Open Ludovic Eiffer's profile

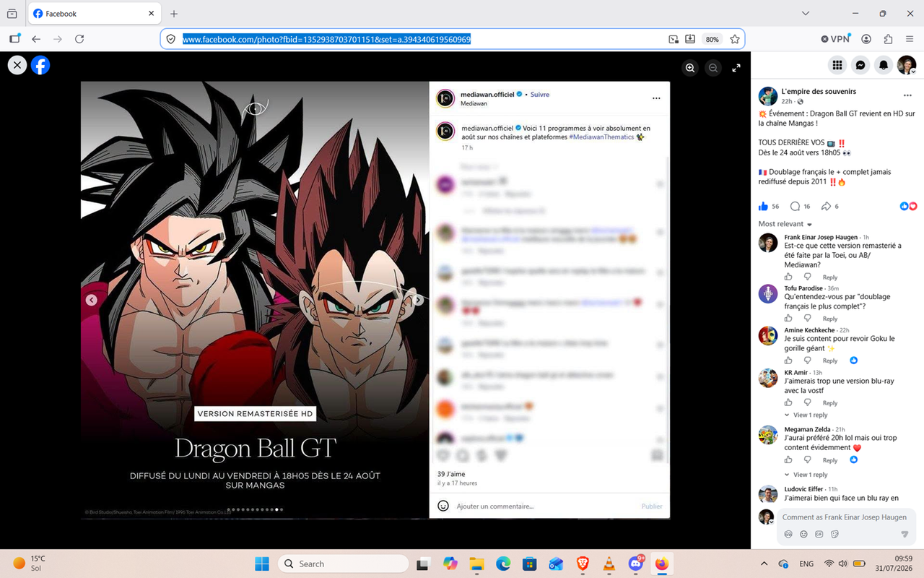(805, 489)
